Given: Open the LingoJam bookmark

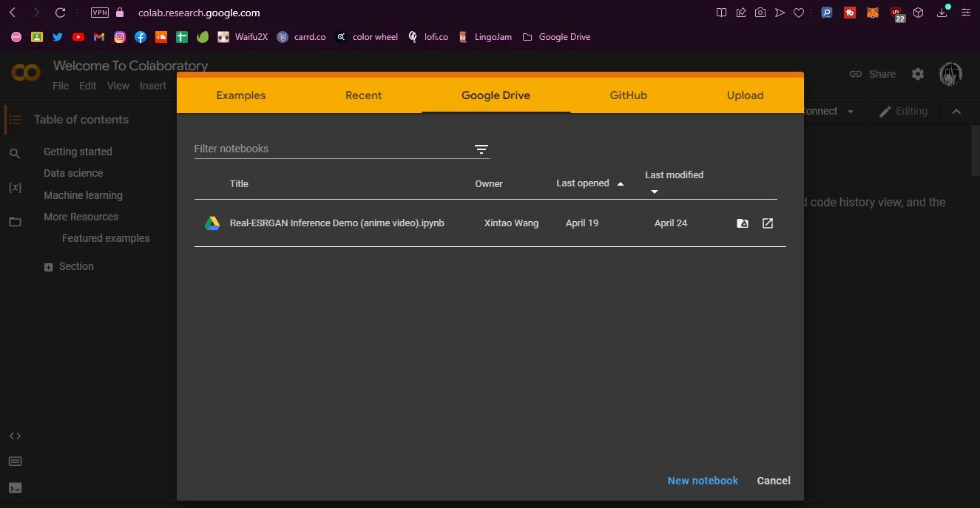Looking at the screenshot, I should tap(485, 37).
